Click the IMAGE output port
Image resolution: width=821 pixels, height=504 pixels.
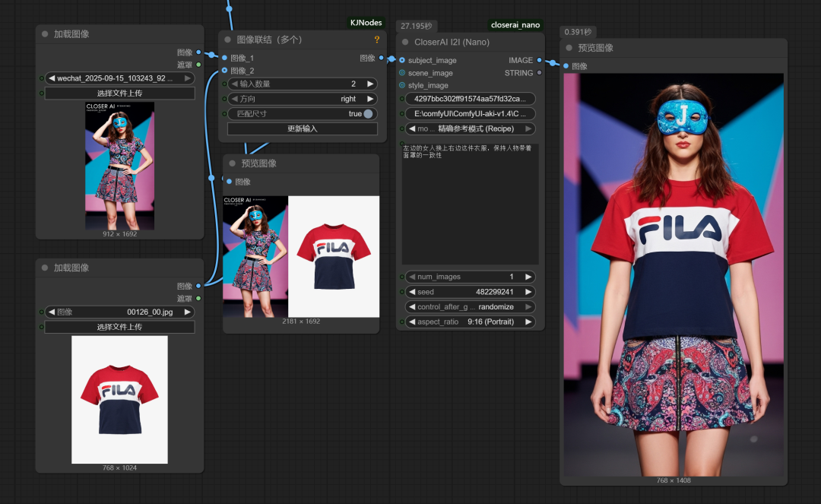click(539, 60)
